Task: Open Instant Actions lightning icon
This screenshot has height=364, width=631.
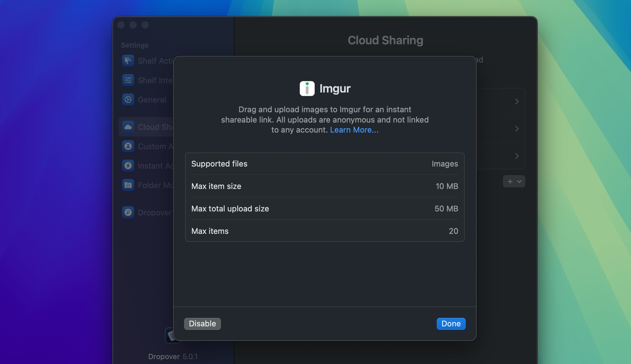Action: pyautogui.click(x=128, y=166)
